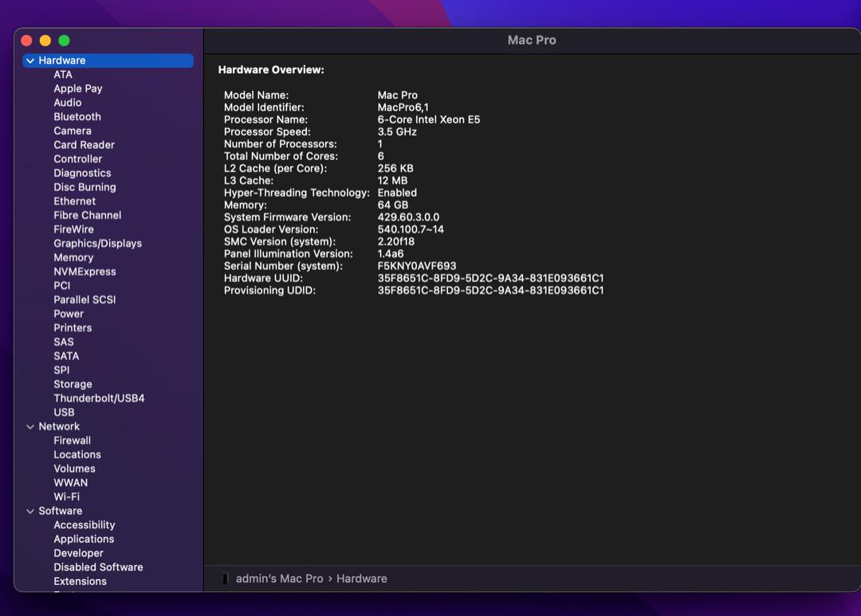Open the Fibre Channel entry
This screenshot has height=616, width=861.
[x=88, y=215]
